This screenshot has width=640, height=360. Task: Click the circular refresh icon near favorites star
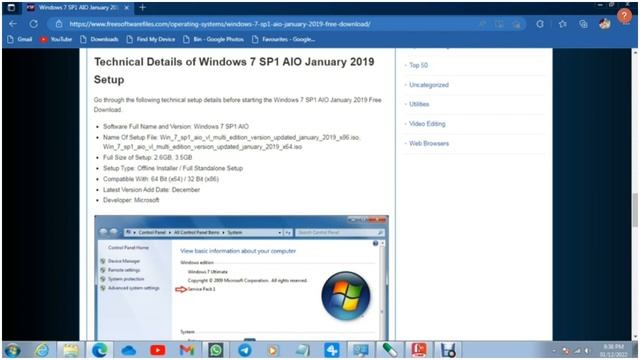540,24
